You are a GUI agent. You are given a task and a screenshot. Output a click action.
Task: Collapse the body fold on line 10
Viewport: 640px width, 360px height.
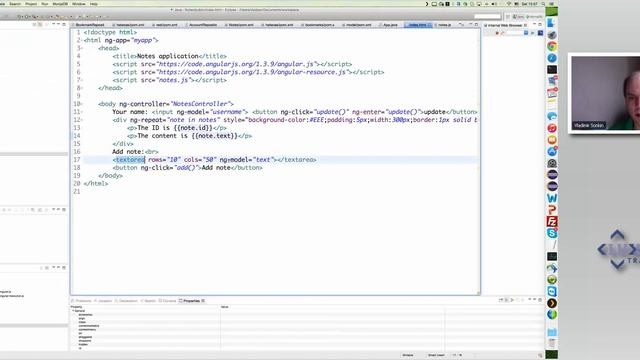pos(81,104)
